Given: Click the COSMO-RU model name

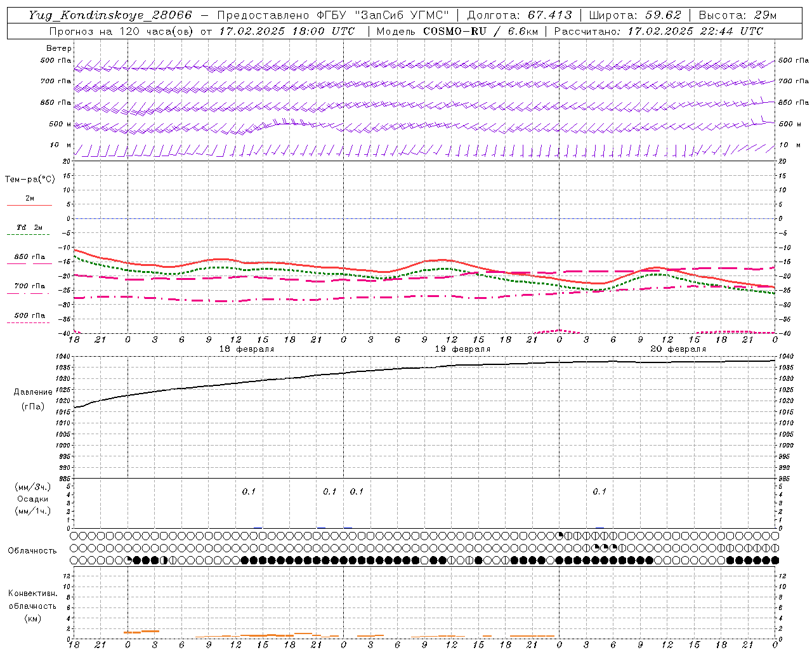Looking at the screenshot, I should [455, 31].
